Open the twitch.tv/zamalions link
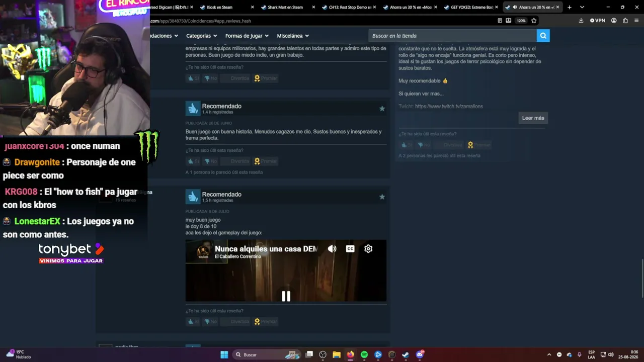The image size is (644, 362). tap(449, 107)
